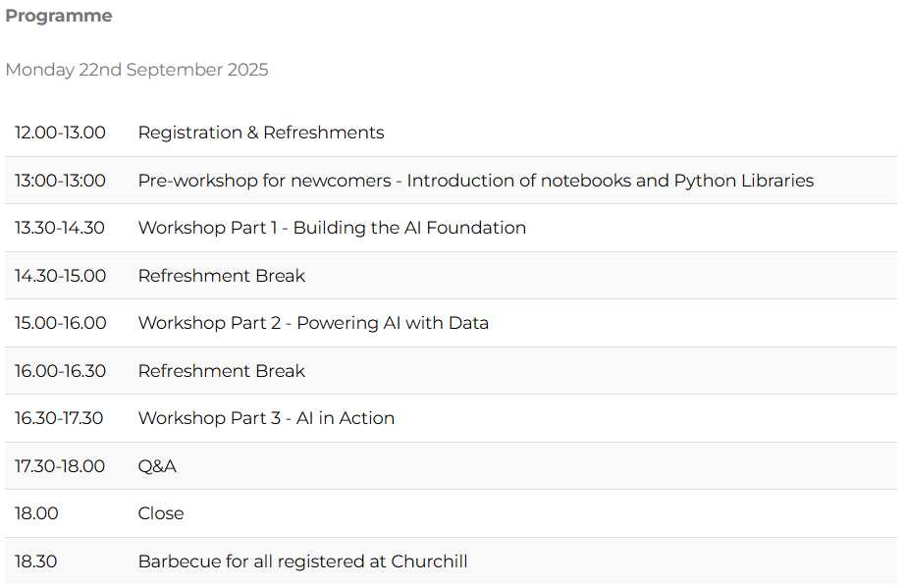Image resolution: width=906 pixels, height=588 pixels.
Task: Click the 12.00-13.00 time cell
Action: coord(60,133)
